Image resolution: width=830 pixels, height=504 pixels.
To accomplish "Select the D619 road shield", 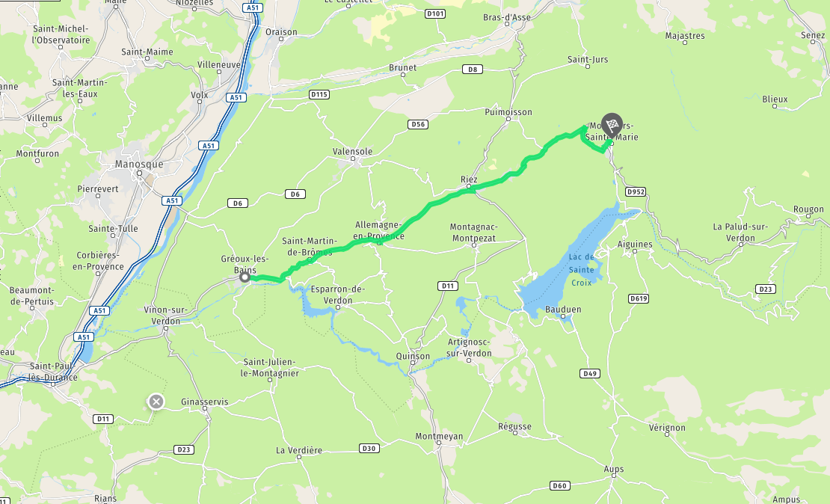I will coord(639,298).
